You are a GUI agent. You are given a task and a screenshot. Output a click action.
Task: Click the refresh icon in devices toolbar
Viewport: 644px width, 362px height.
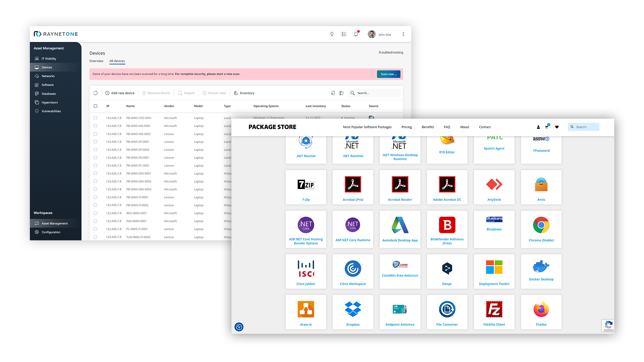coord(96,93)
